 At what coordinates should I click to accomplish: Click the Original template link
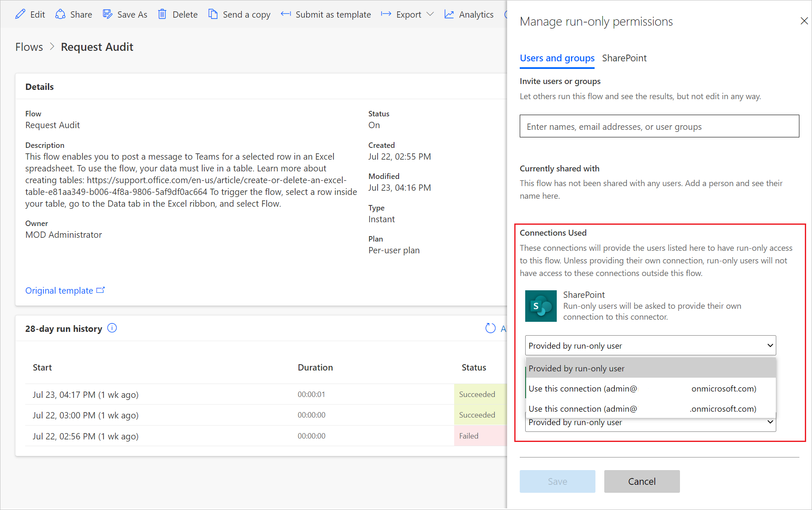point(65,290)
